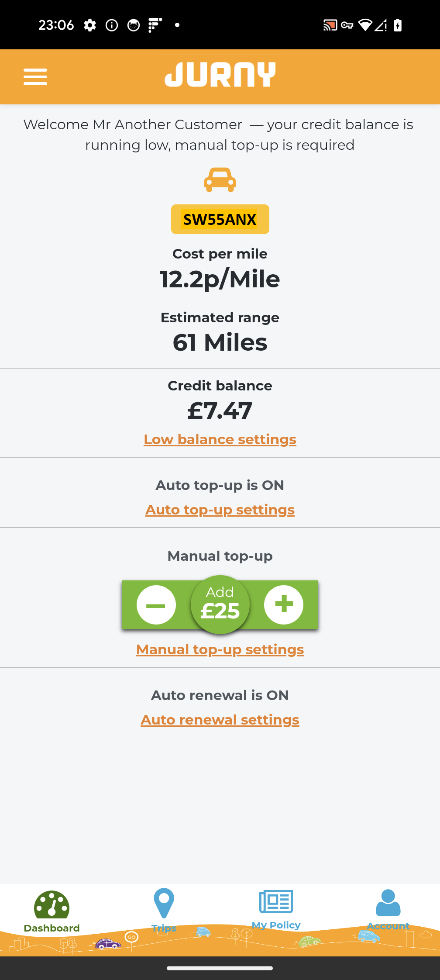Open Low balance settings link
The height and width of the screenshot is (980, 440).
tap(220, 439)
